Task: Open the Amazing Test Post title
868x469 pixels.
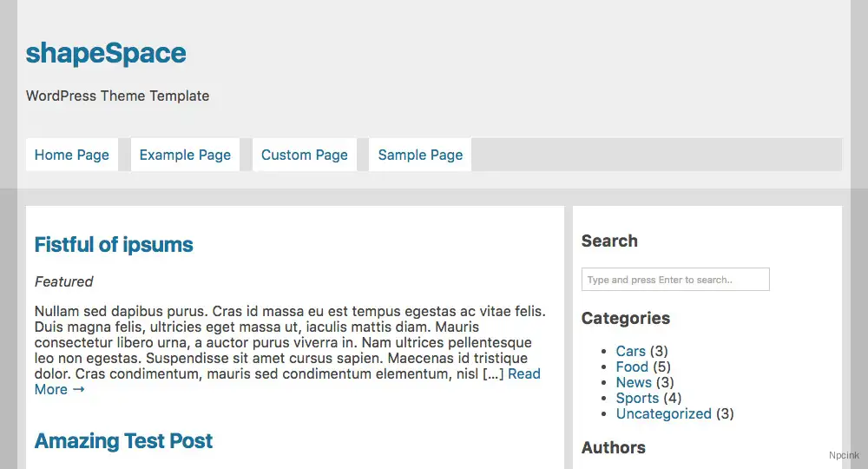Action: click(x=123, y=441)
